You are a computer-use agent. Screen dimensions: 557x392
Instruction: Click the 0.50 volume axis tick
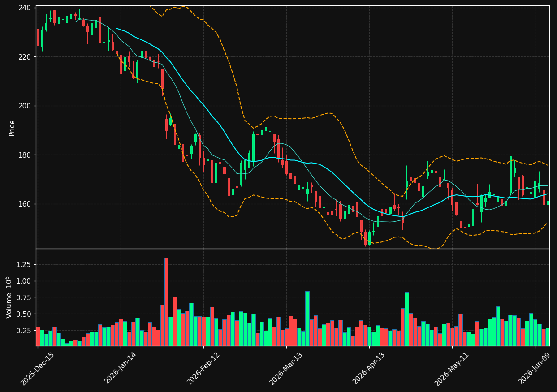(x=24, y=314)
